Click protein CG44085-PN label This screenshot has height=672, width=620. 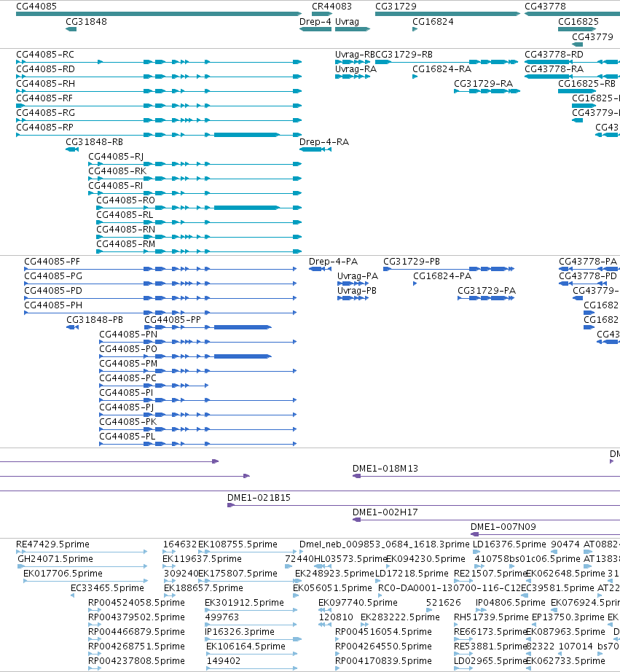[128, 335]
